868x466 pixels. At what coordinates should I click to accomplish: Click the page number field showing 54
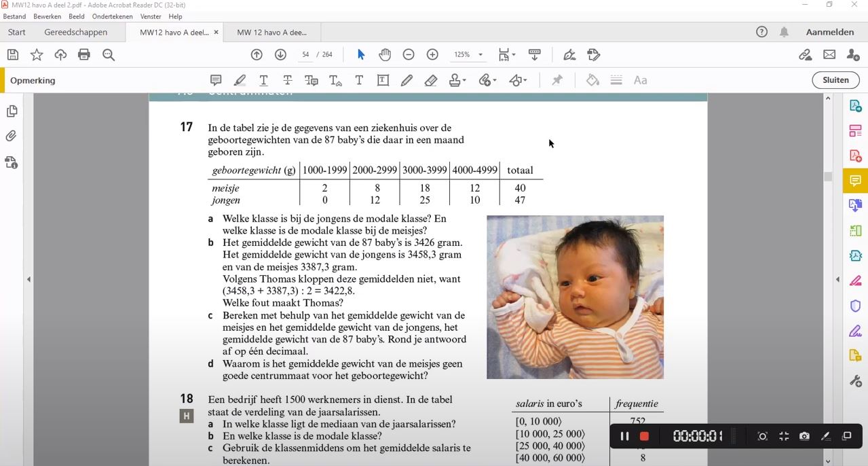306,55
